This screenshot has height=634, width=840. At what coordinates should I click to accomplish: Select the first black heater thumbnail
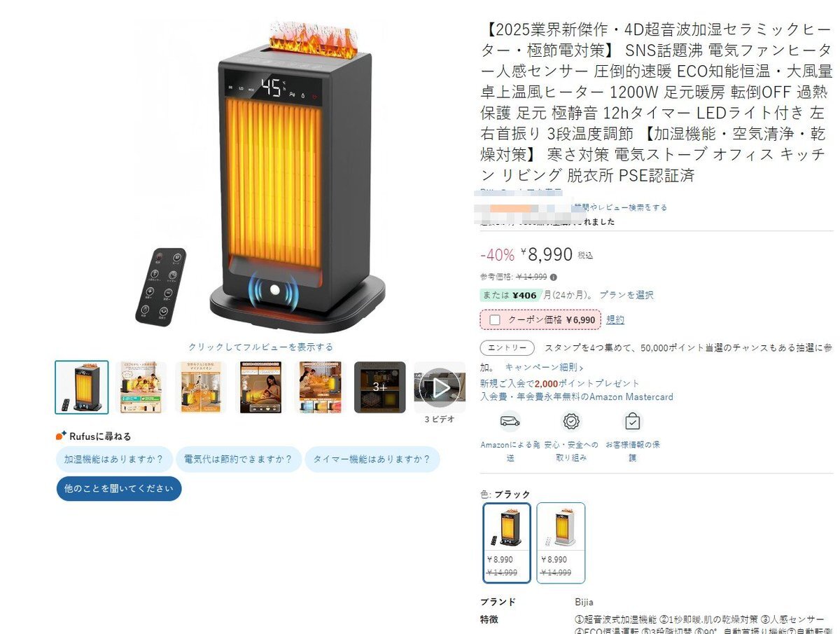[x=82, y=387]
